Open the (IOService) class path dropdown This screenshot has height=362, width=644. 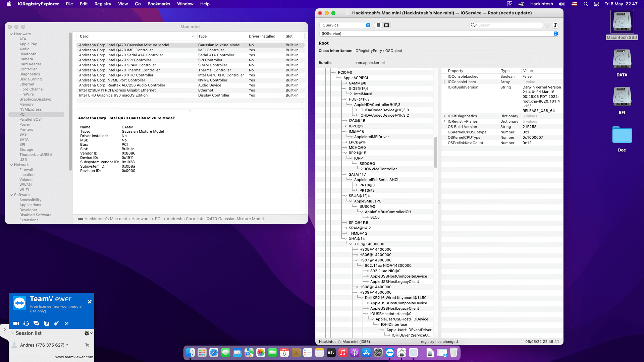point(439,34)
